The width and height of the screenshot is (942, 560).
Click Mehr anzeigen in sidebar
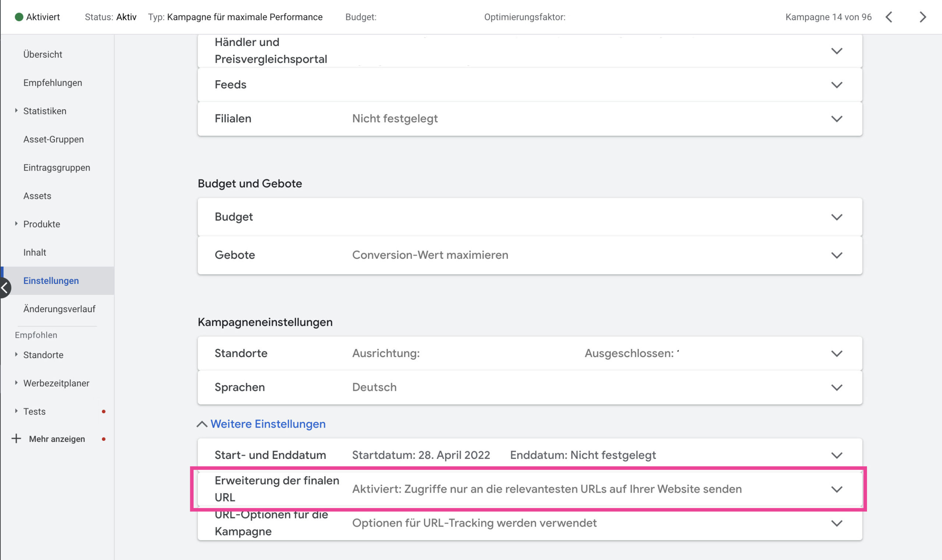(x=57, y=439)
